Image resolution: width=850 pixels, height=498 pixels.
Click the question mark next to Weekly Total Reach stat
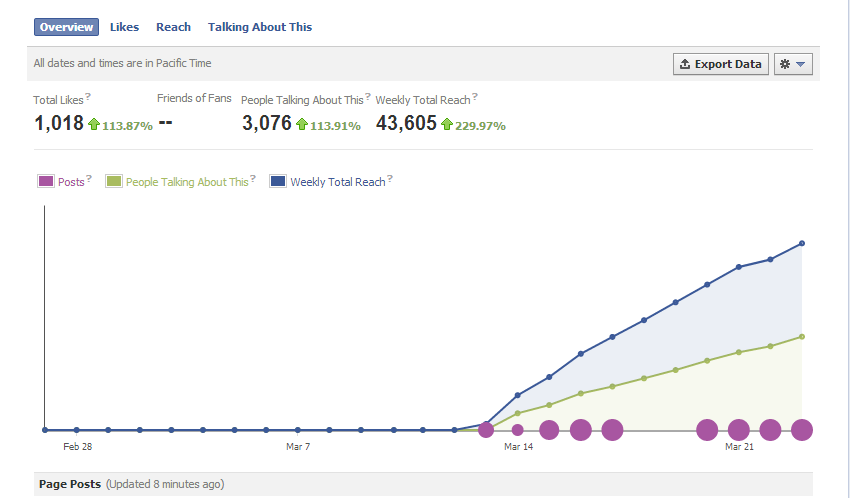pos(475,96)
